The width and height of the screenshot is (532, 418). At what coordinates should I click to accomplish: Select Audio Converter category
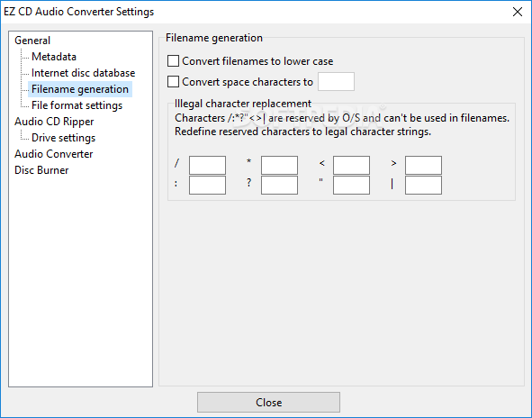coord(54,154)
